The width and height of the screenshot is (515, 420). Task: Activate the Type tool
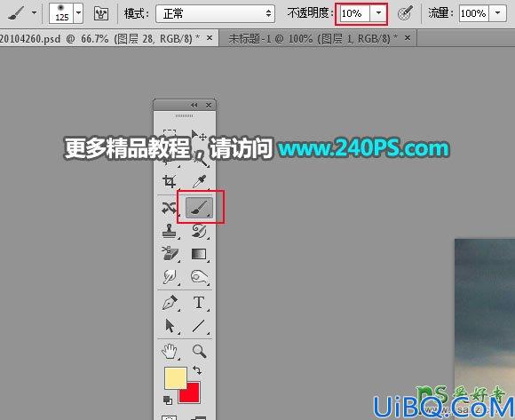pos(199,303)
